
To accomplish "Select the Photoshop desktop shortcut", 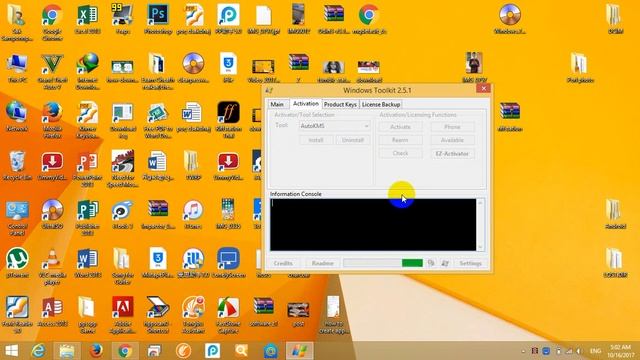I will point(158,19).
